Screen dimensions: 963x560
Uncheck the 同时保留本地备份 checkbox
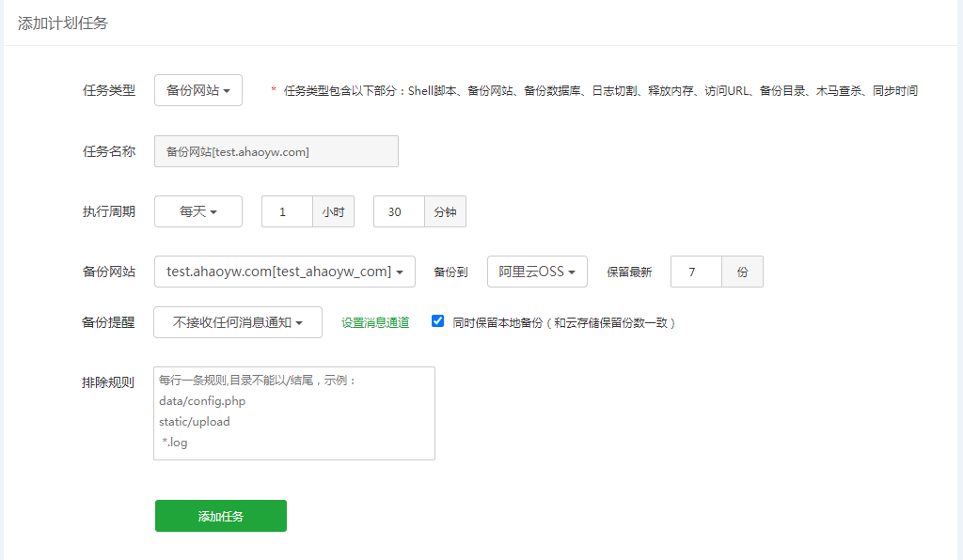[x=437, y=321]
